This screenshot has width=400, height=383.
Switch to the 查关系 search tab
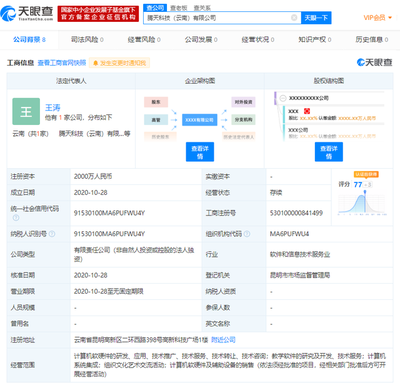click(x=202, y=8)
